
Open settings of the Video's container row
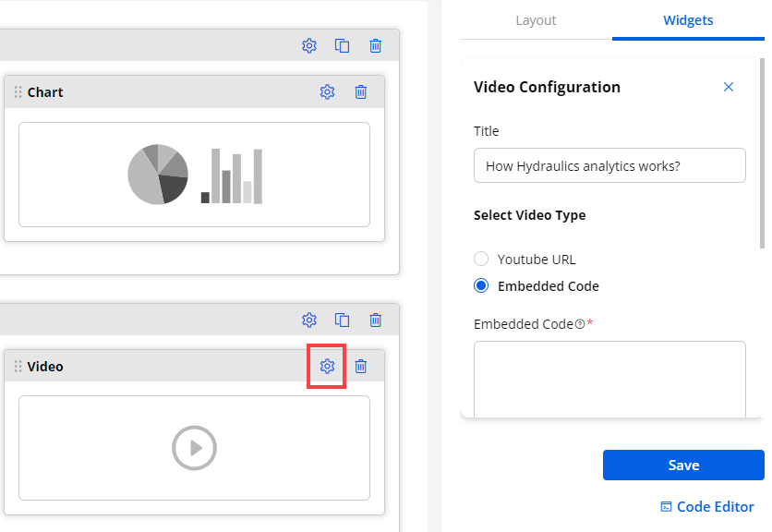(309, 320)
